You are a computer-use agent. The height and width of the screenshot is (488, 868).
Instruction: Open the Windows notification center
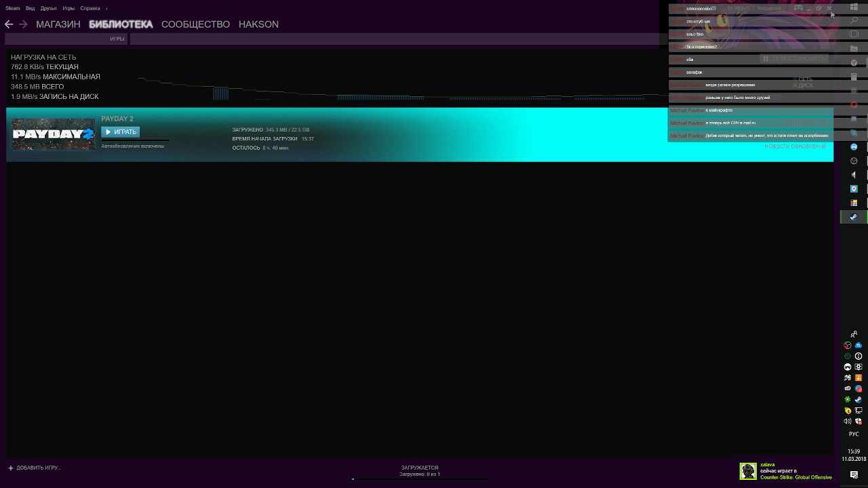pos(854,475)
